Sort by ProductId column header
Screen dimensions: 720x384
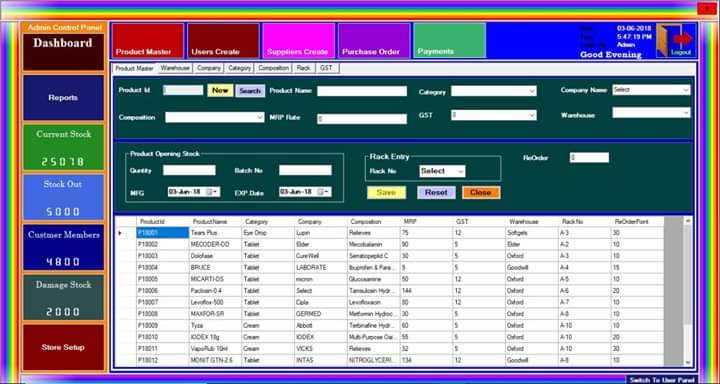[163, 222]
